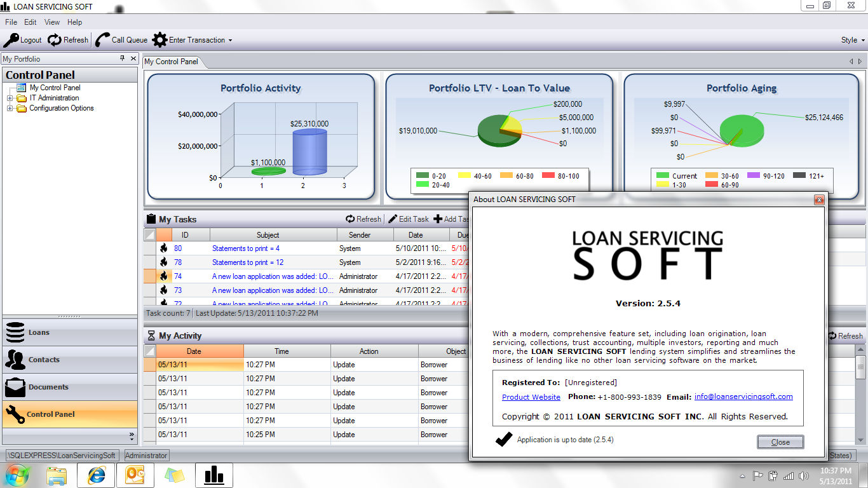
Task: Refresh the My Activity list
Action: (x=845, y=336)
